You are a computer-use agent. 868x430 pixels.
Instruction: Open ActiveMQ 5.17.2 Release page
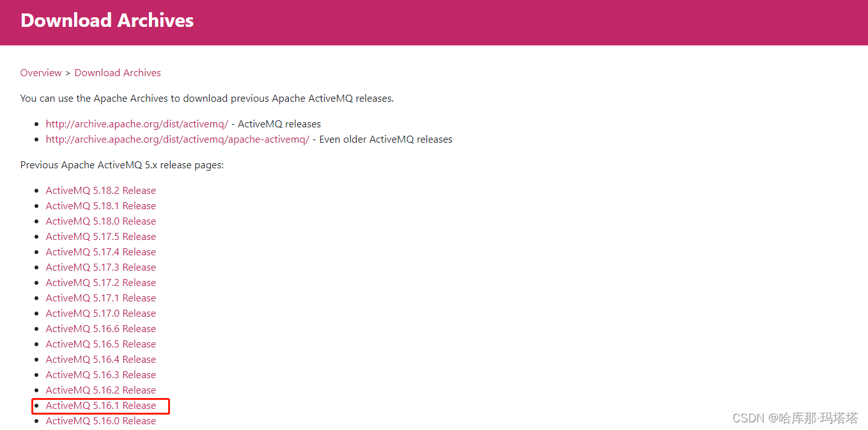click(x=101, y=283)
